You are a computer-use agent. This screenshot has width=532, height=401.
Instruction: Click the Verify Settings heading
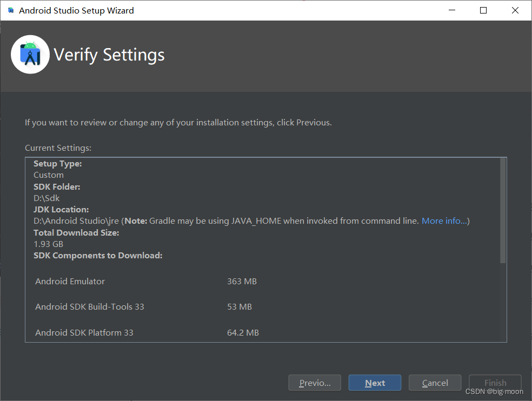109,55
